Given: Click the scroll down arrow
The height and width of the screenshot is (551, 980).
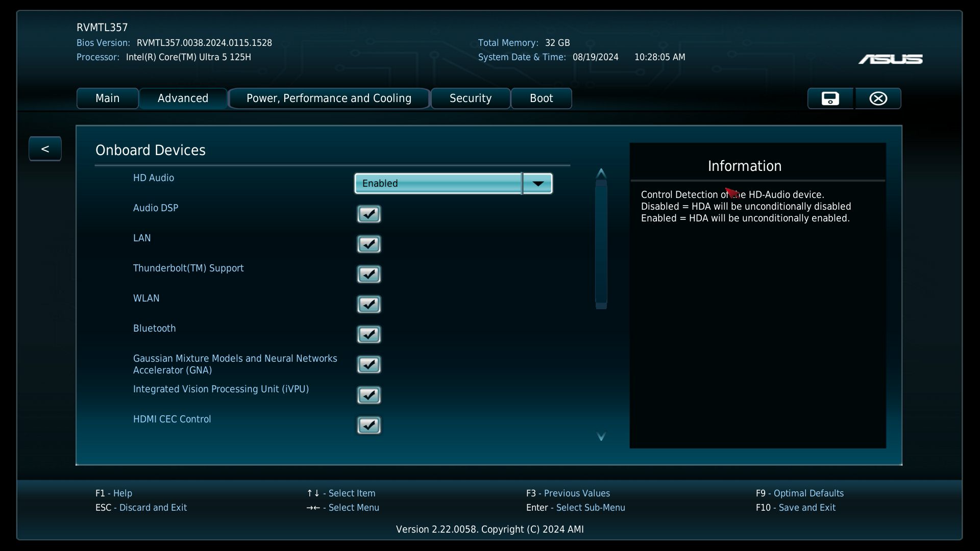Looking at the screenshot, I should click(601, 437).
